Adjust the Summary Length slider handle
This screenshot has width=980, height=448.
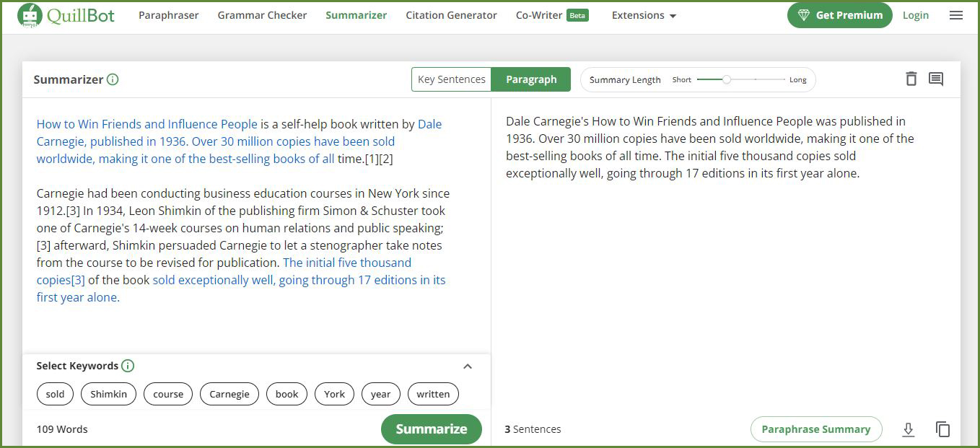pyautogui.click(x=727, y=79)
